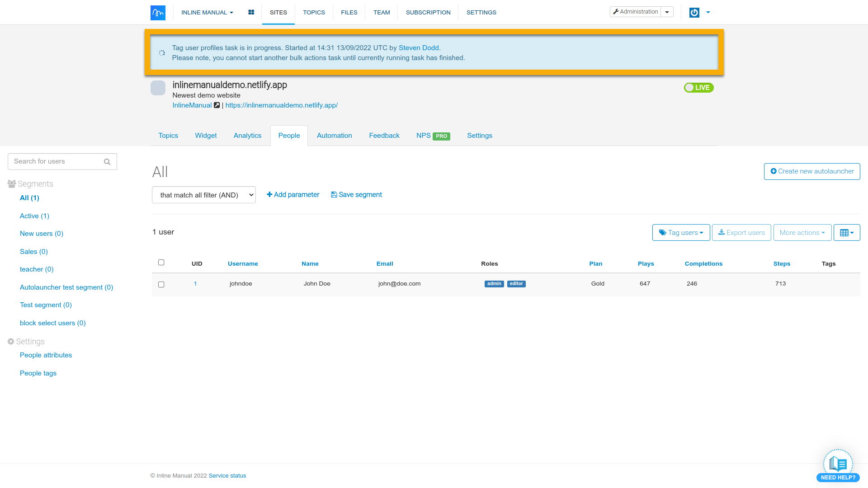Open the SUBSCRIPTION menu item
This screenshot has height=488, width=868.
coord(428,12)
